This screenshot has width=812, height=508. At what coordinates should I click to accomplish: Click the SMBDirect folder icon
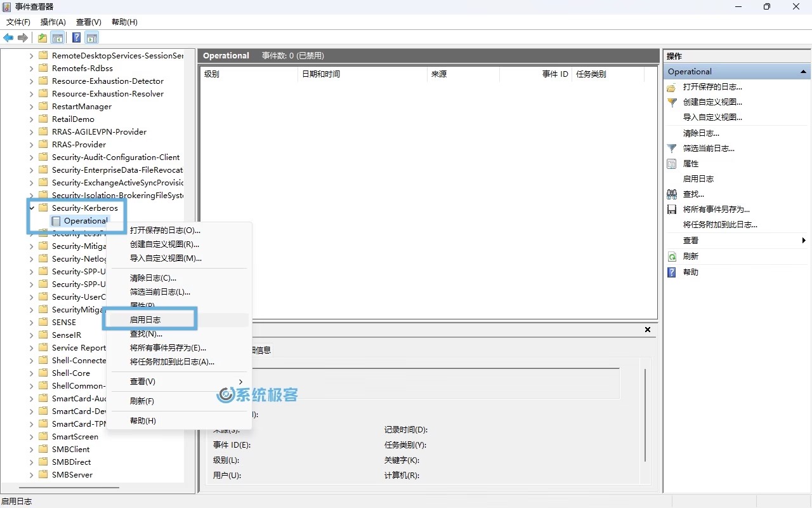point(43,462)
